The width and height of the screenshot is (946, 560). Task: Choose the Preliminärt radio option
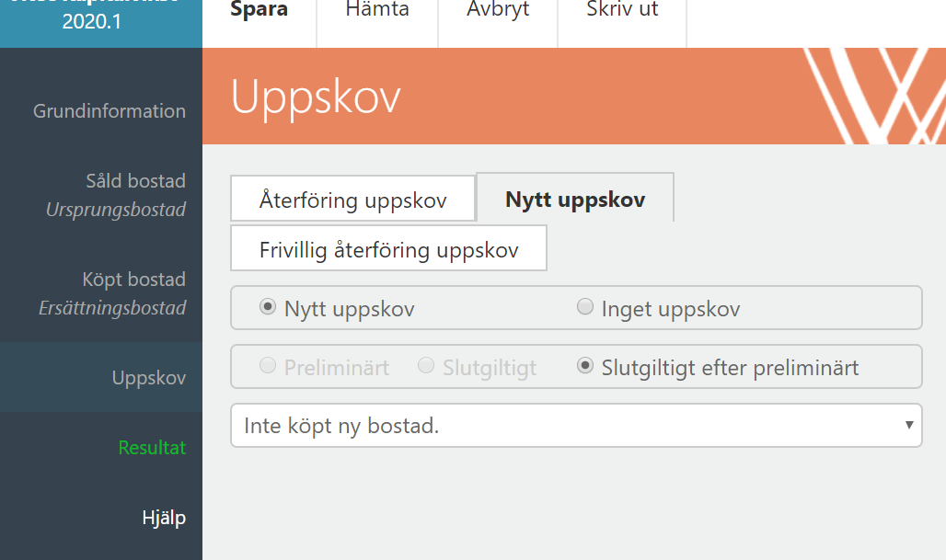point(267,365)
